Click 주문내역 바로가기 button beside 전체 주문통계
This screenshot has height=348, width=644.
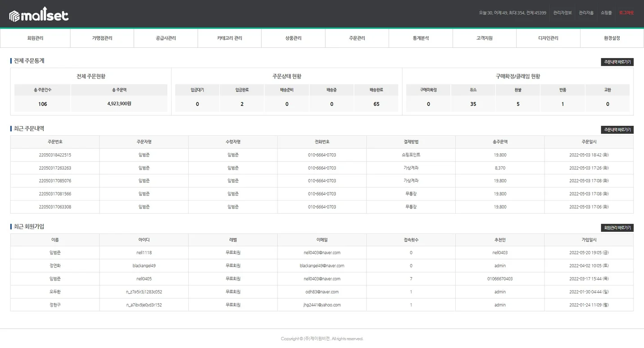[617, 62]
